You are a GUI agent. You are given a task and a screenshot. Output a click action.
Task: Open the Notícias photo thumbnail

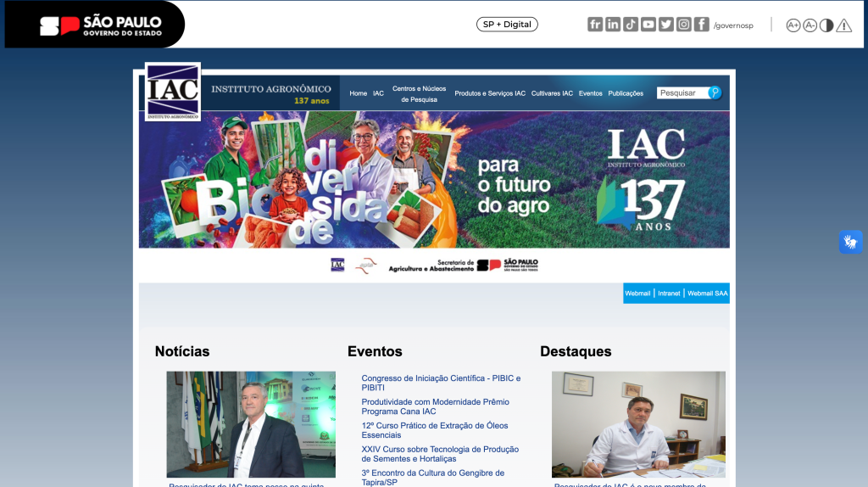click(x=251, y=424)
